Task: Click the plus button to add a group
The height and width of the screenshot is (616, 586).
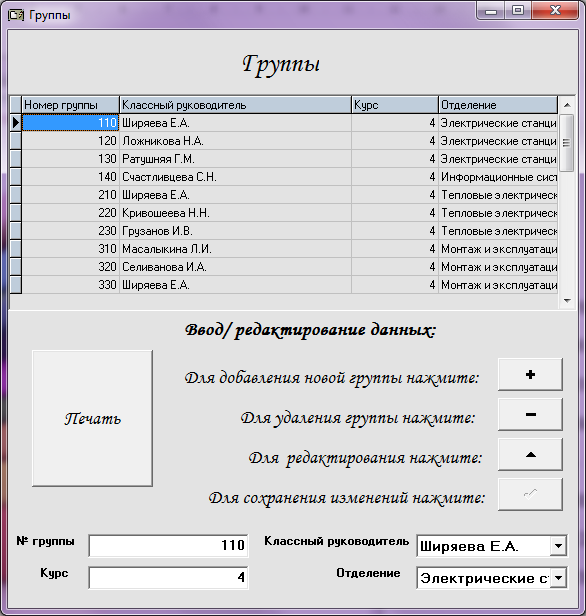Action: pyautogui.click(x=530, y=374)
